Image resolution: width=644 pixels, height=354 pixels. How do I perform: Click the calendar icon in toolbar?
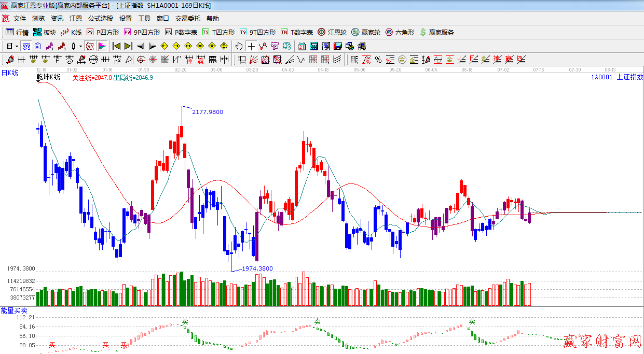(302, 46)
